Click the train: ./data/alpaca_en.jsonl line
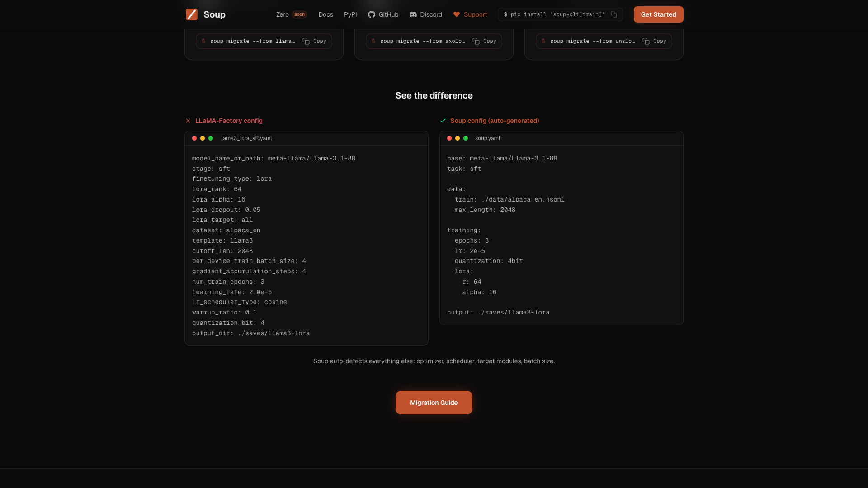Screen dimensions: 868x488 point(509,200)
